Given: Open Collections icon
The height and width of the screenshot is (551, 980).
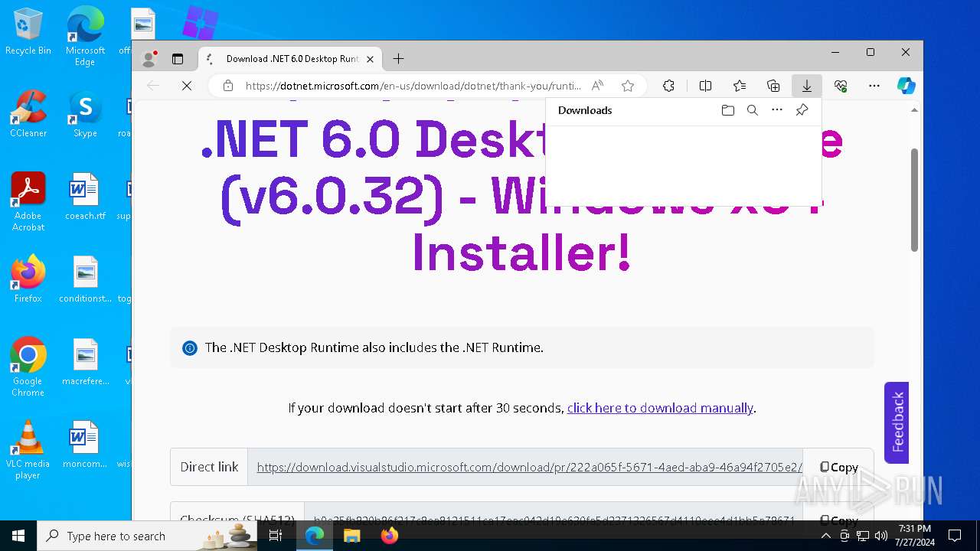Looking at the screenshot, I should [773, 86].
